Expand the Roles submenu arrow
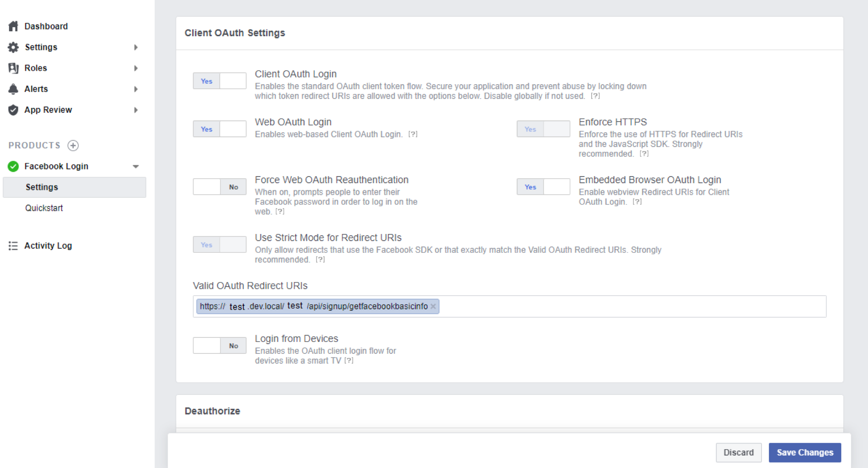The height and width of the screenshot is (468, 868). (x=136, y=68)
